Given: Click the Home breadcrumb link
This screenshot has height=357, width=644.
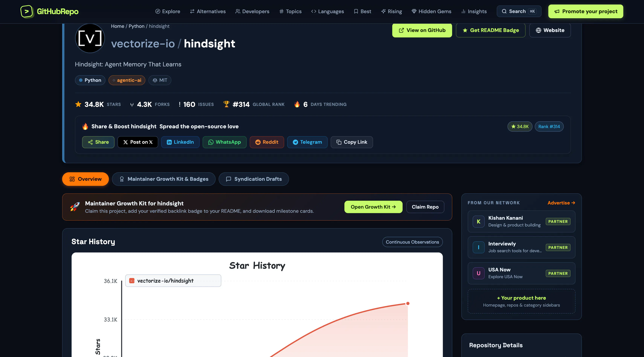Looking at the screenshot, I should click(118, 26).
